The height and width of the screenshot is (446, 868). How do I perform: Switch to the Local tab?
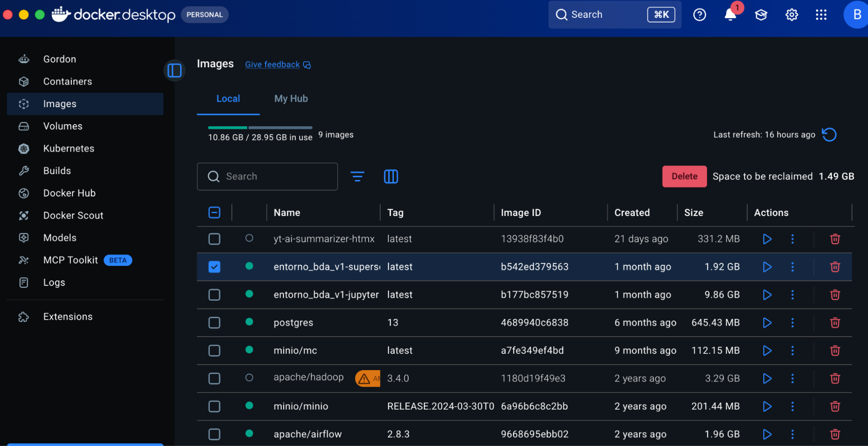click(228, 99)
